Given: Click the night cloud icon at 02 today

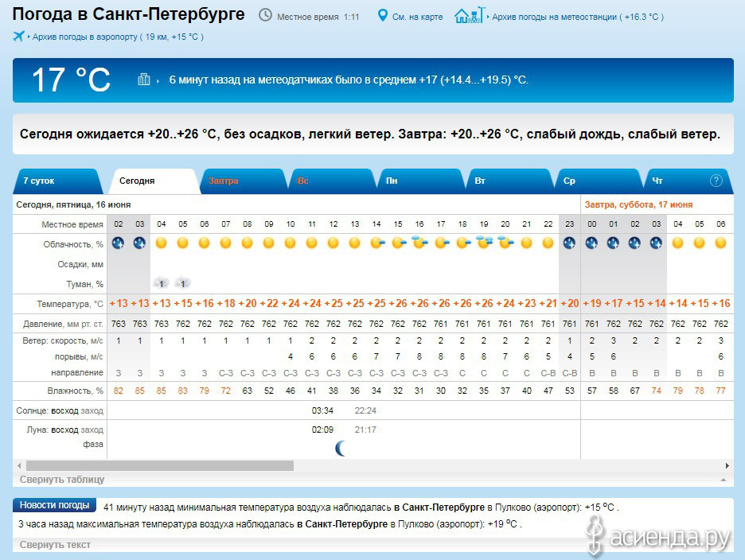Looking at the screenshot, I should pyautogui.click(x=118, y=243).
